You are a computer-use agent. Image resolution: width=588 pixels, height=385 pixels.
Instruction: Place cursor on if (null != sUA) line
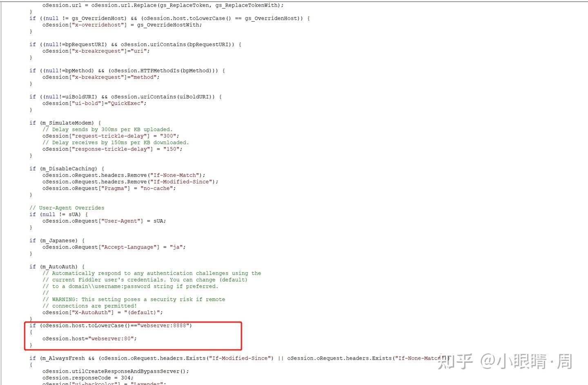pos(58,215)
